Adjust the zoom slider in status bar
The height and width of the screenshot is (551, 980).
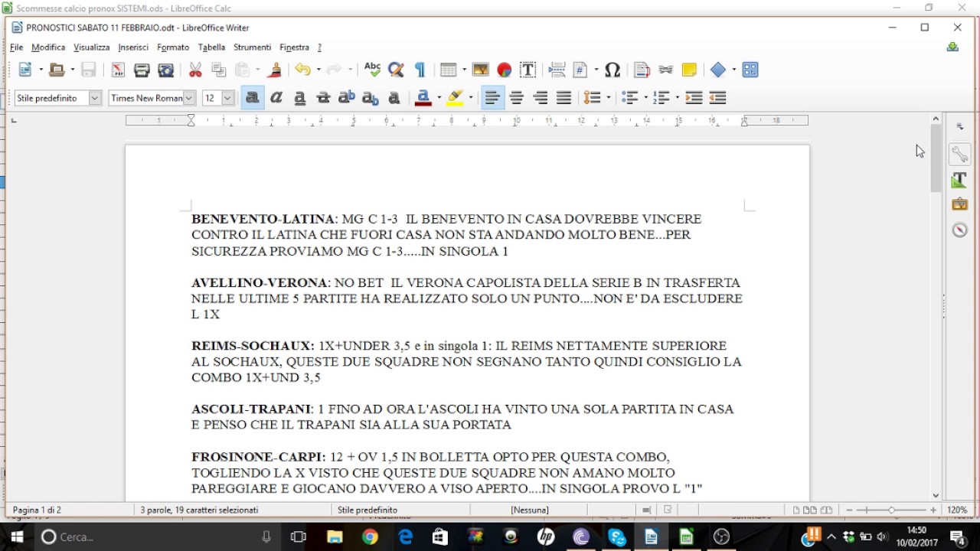coord(890,510)
